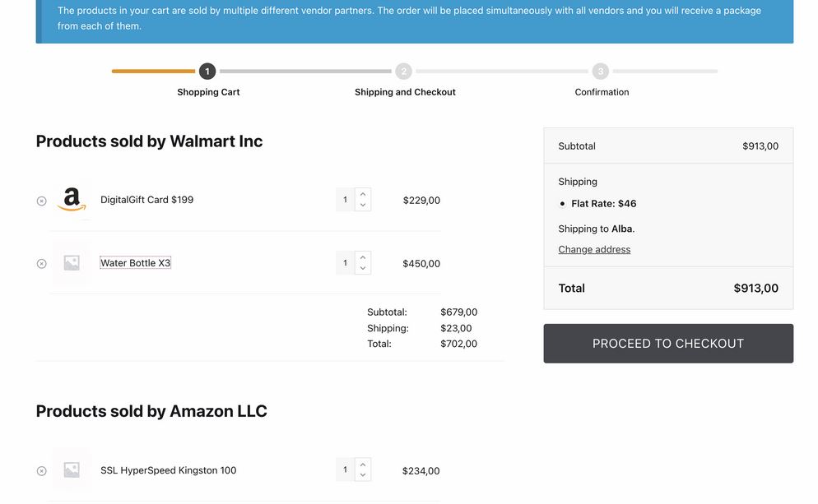The width and height of the screenshot is (818, 504).
Task: Decrease SSL HyperSpeed Kingston 100 quantity
Action: (363, 475)
